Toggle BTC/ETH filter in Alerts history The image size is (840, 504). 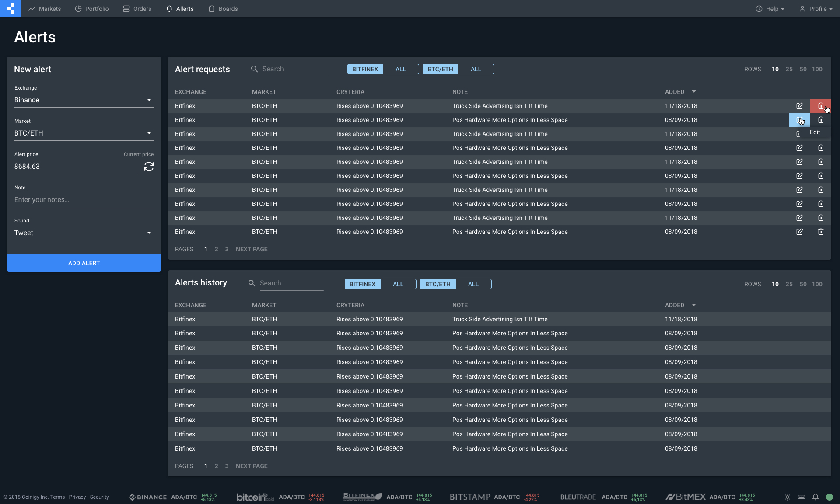point(437,284)
